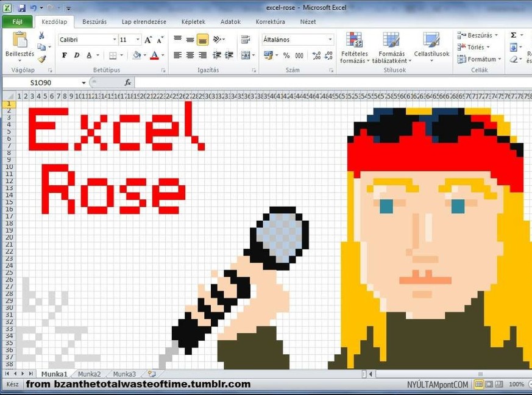Click the red font color swatch
Screen dimensions: 532x395
click(x=154, y=55)
